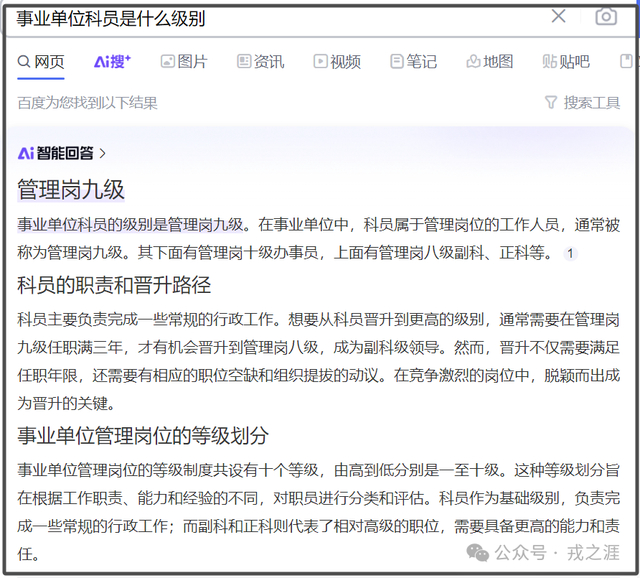Go to the 地图 tab
The height and width of the screenshot is (578, 640).
point(490,62)
